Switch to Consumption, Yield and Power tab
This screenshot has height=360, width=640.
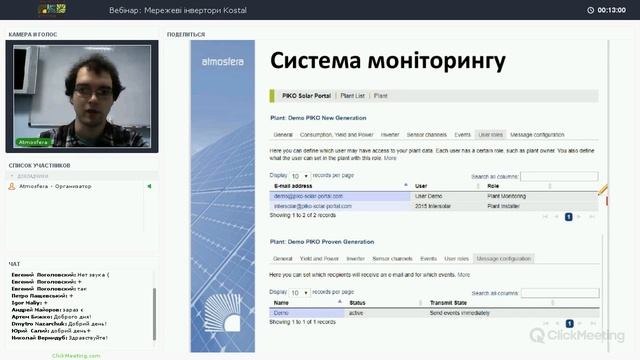click(x=336, y=135)
